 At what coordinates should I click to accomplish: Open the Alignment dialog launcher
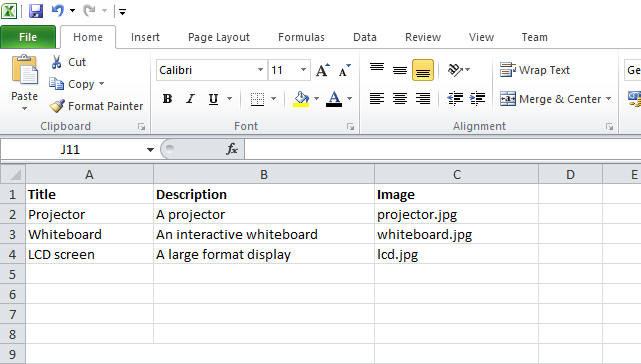point(610,127)
